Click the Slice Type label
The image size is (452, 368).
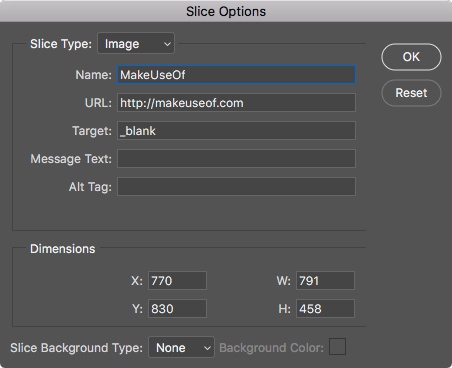[x=61, y=44]
